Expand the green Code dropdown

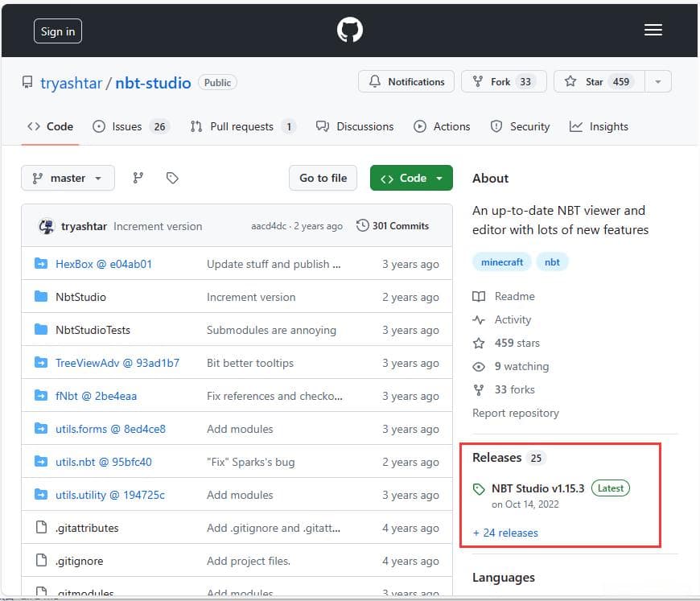(411, 178)
